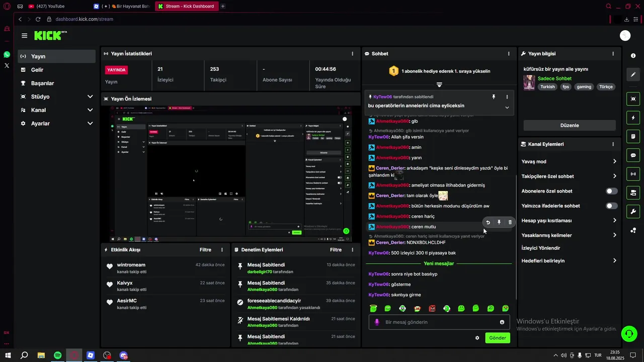Viewport: 644px width, 362px height.
Task: Click the green support headset bubble
Action: tap(628, 333)
